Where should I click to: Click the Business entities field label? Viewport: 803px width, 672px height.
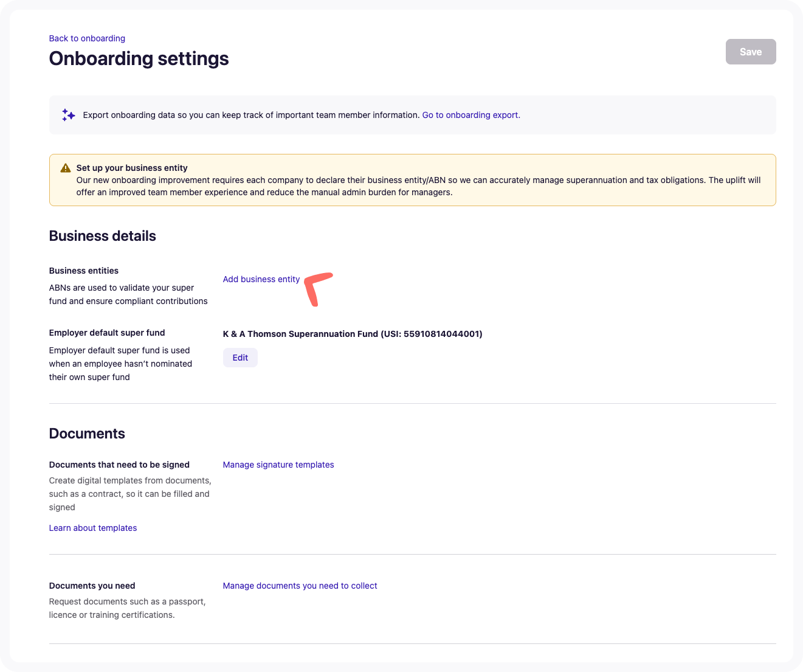(84, 271)
